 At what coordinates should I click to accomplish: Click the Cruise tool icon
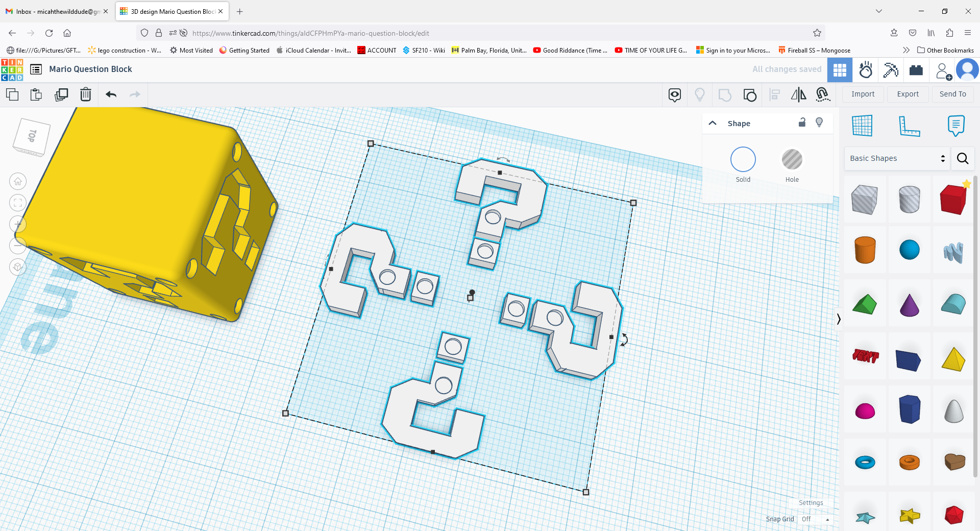[823, 94]
